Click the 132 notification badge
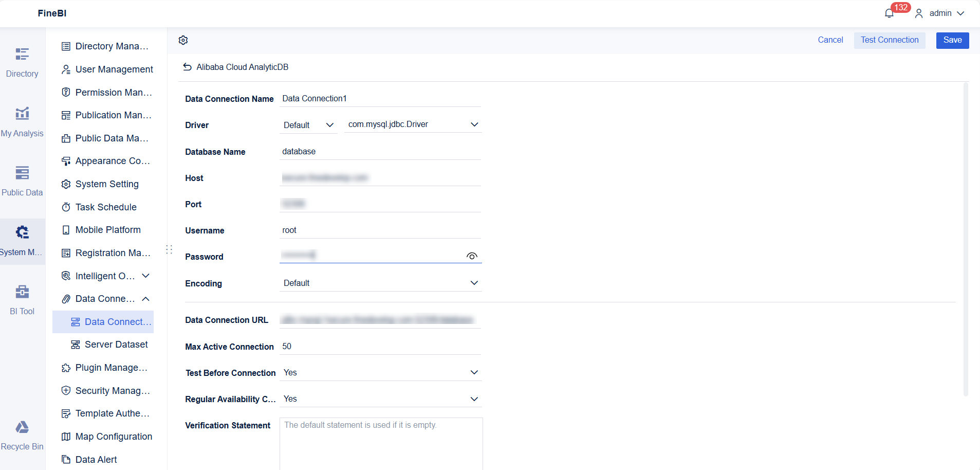 pos(900,7)
